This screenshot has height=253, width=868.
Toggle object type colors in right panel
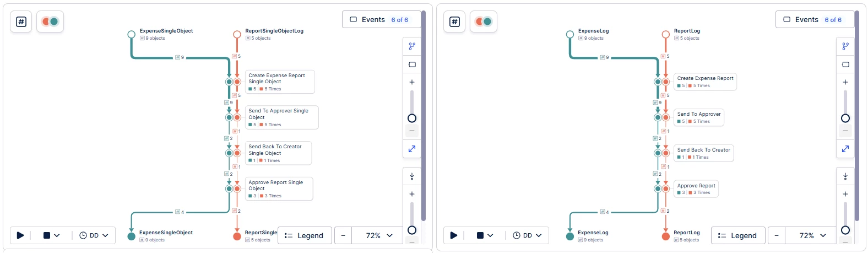coord(484,21)
